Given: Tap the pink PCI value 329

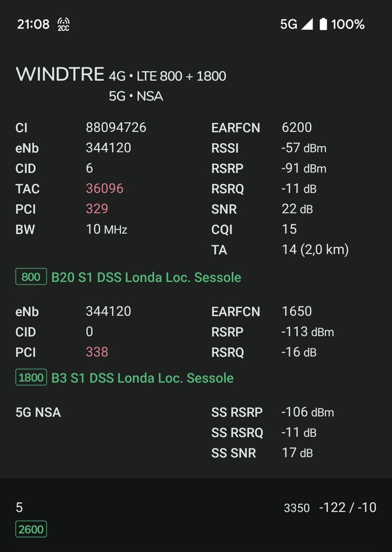Looking at the screenshot, I should pyautogui.click(x=97, y=209).
